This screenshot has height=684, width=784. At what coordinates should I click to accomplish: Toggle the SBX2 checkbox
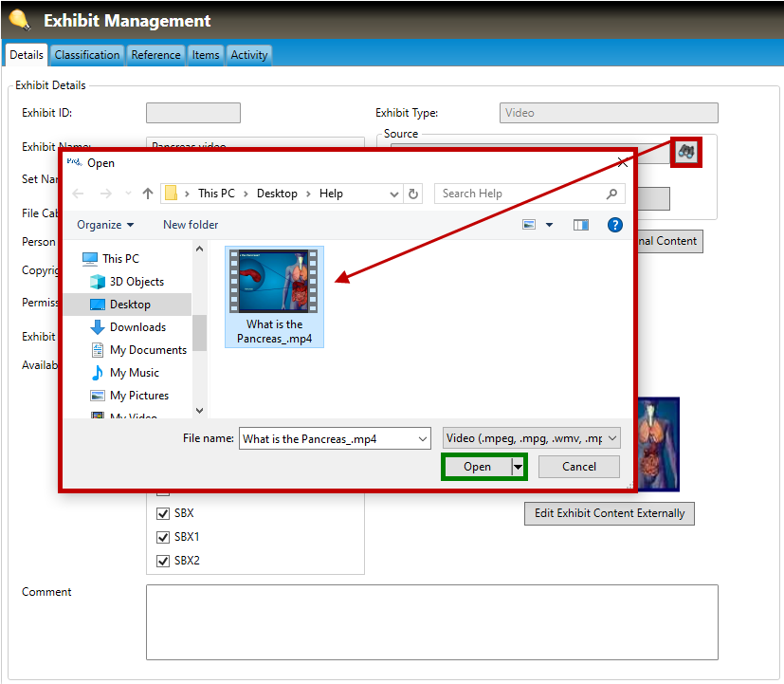162,561
